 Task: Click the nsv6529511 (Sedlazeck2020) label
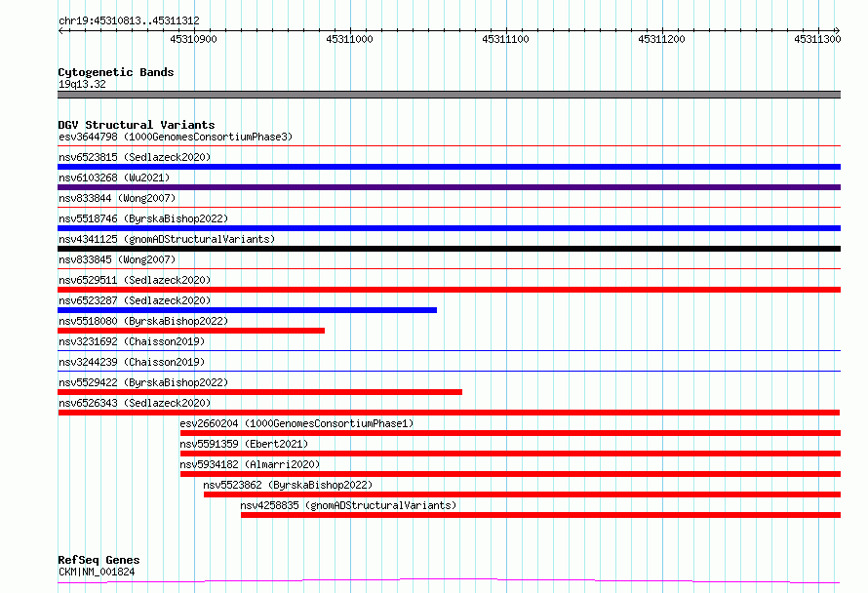click(135, 280)
